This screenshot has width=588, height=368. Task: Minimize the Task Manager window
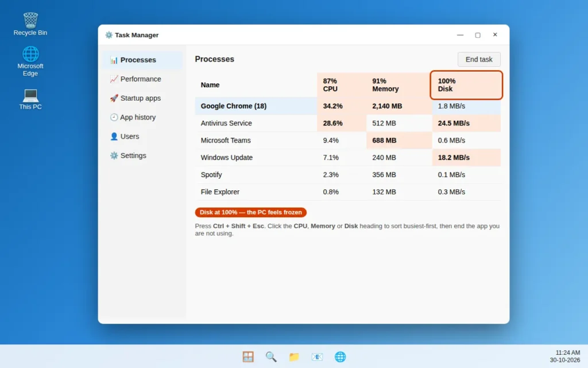460,35
